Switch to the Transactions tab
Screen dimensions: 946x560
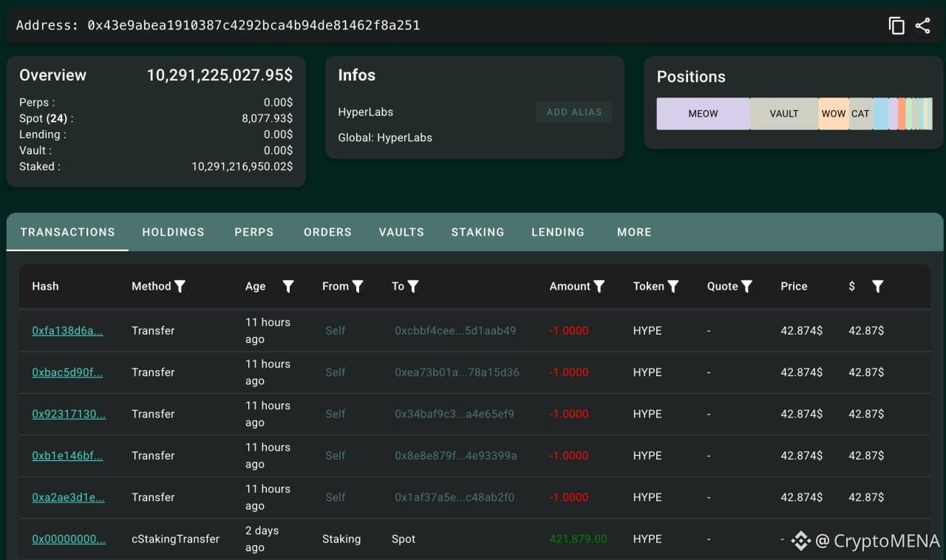coord(67,232)
